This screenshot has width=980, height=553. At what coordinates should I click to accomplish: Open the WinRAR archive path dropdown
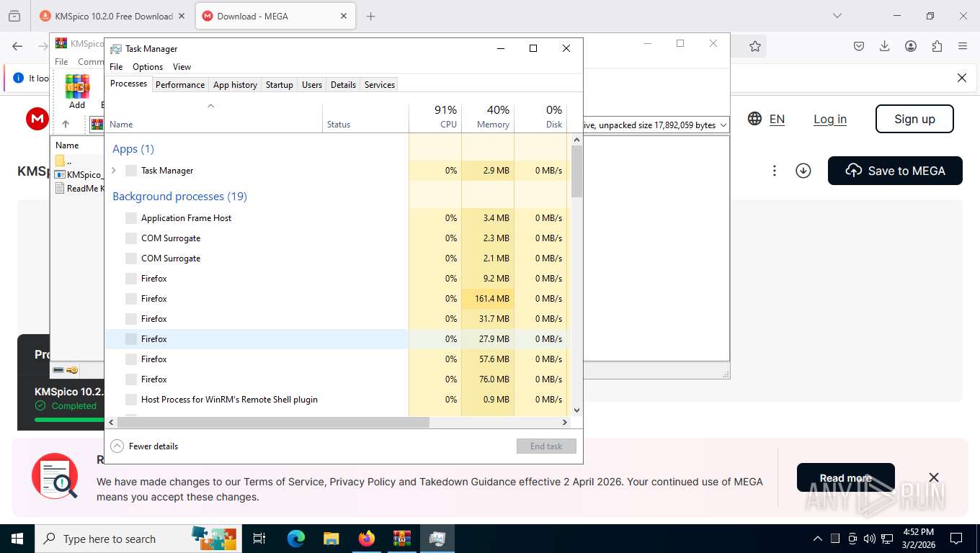(x=723, y=125)
